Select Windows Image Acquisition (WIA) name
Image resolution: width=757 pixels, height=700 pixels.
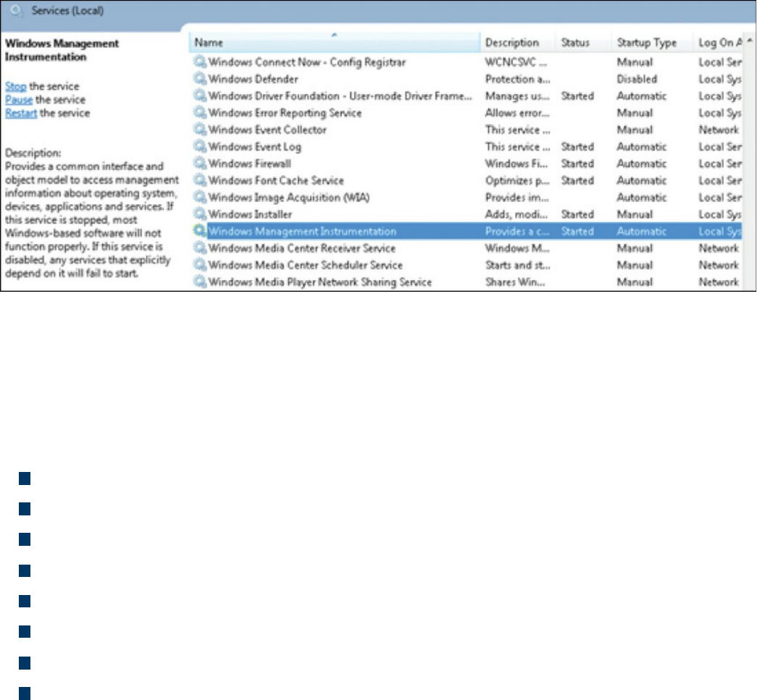[x=289, y=198]
